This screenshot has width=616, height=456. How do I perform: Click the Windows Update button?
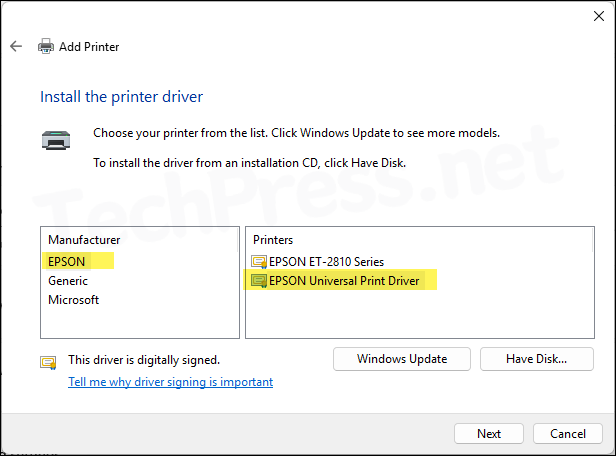[402, 359]
